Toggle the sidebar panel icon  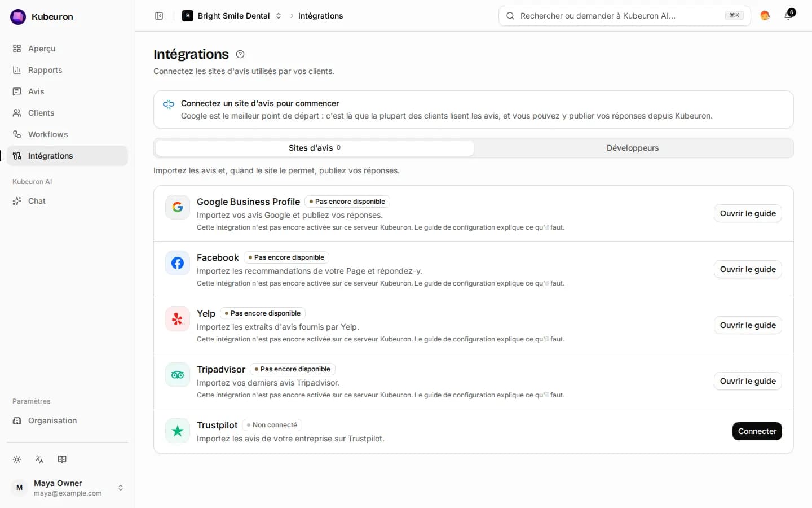click(159, 16)
